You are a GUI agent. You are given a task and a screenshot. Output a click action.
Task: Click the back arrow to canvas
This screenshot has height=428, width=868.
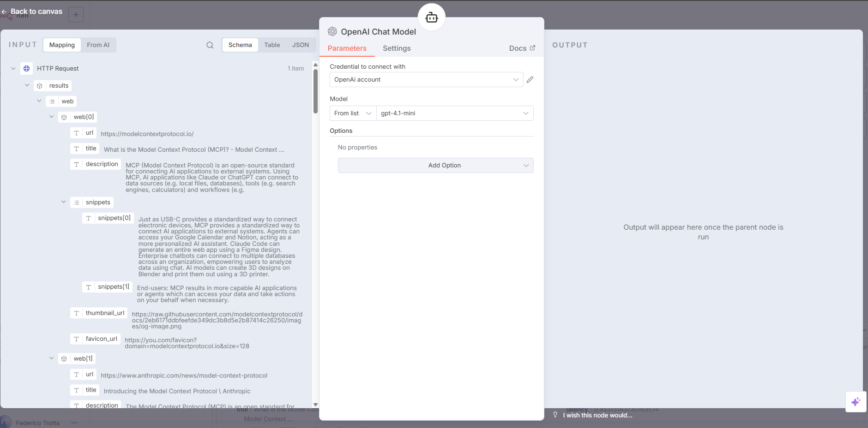pos(4,12)
